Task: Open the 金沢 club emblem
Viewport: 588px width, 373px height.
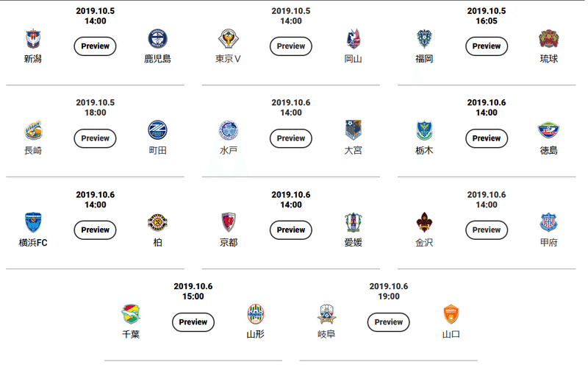Action: click(x=424, y=222)
